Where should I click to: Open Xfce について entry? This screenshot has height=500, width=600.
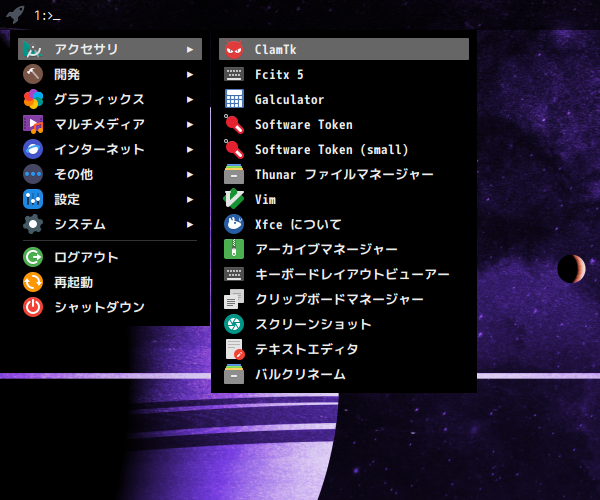tap(344, 224)
